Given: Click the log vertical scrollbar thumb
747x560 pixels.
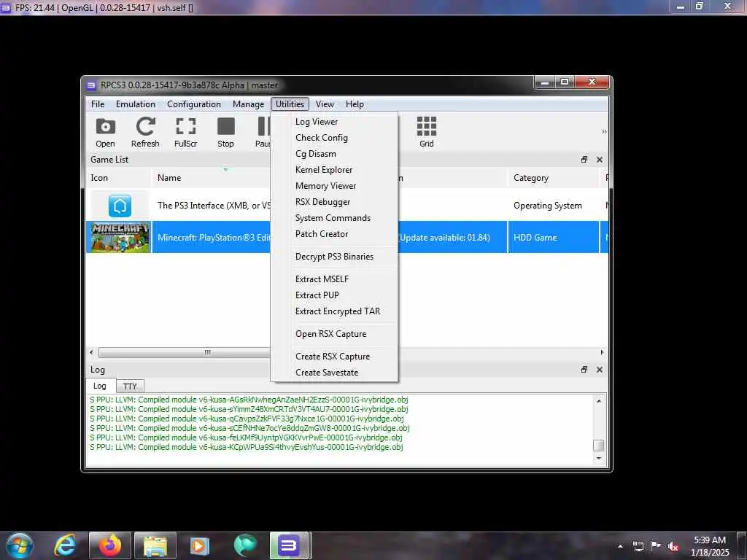Looking at the screenshot, I should pyautogui.click(x=599, y=446).
